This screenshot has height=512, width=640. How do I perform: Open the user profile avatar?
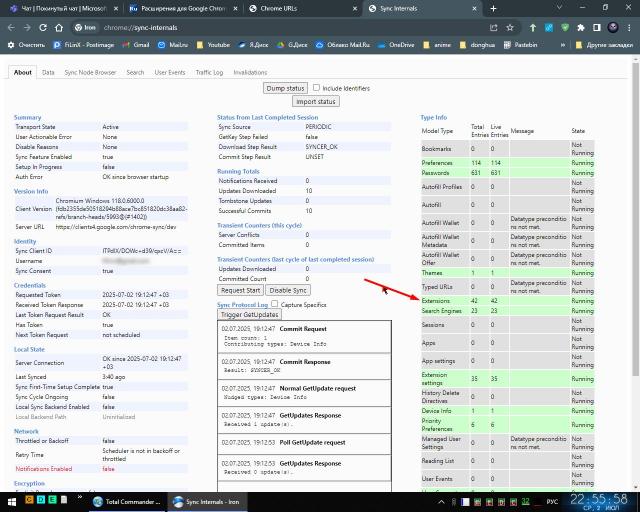[613, 28]
